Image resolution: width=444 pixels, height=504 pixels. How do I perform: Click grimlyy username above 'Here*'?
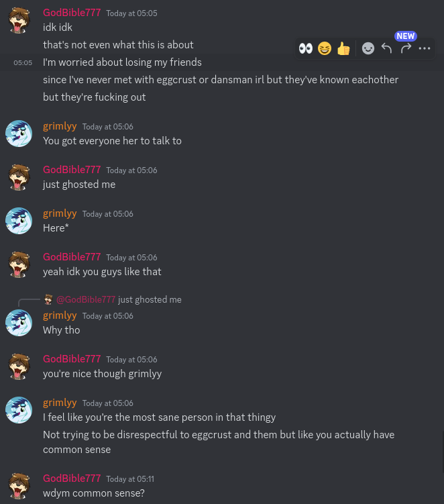pos(60,213)
